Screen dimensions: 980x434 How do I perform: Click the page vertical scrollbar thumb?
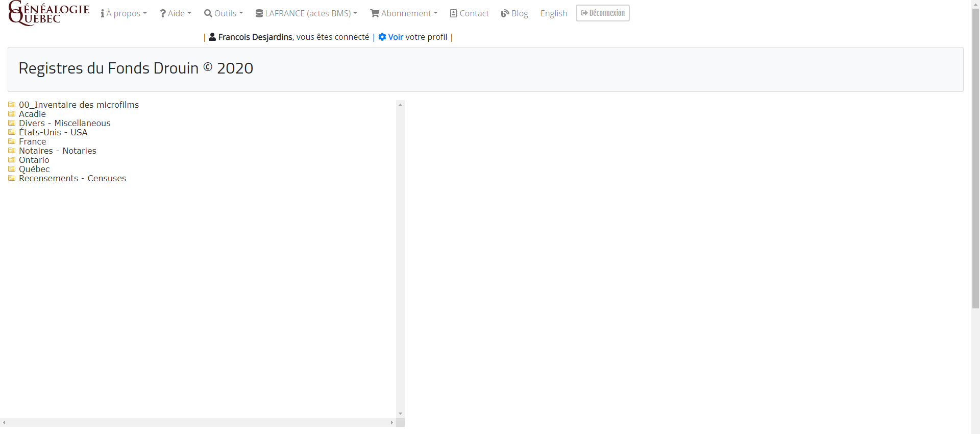(x=975, y=158)
